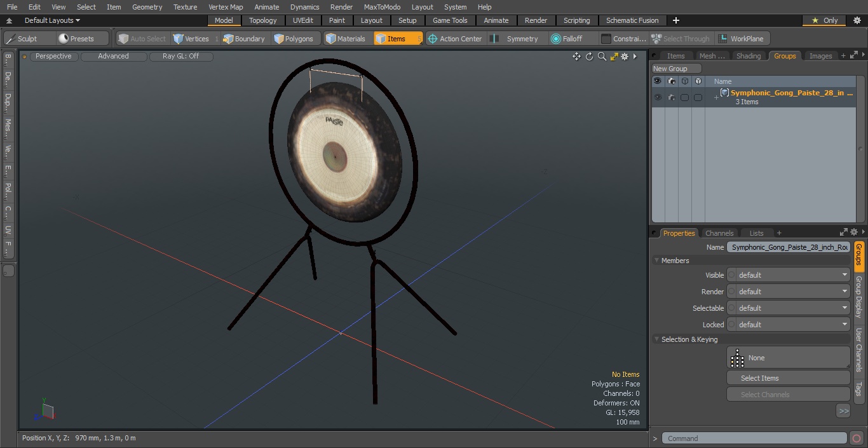Open the Render members dropdown

pyautogui.click(x=788, y=292)
